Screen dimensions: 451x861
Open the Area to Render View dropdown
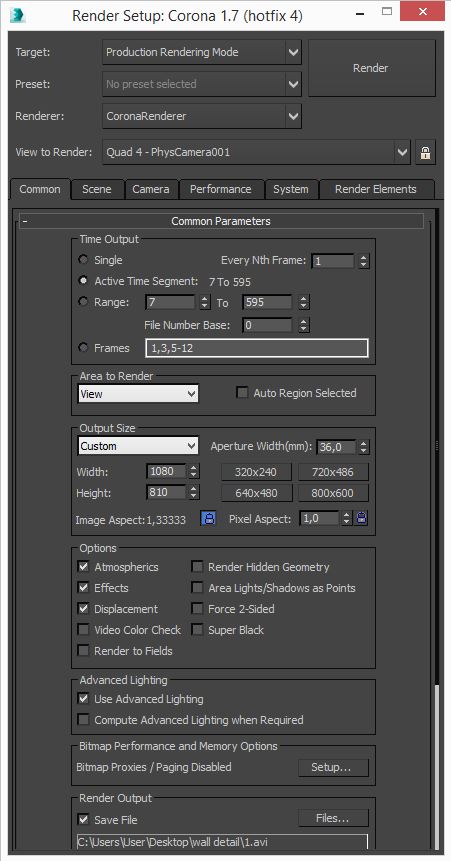(x=138, y=394)
